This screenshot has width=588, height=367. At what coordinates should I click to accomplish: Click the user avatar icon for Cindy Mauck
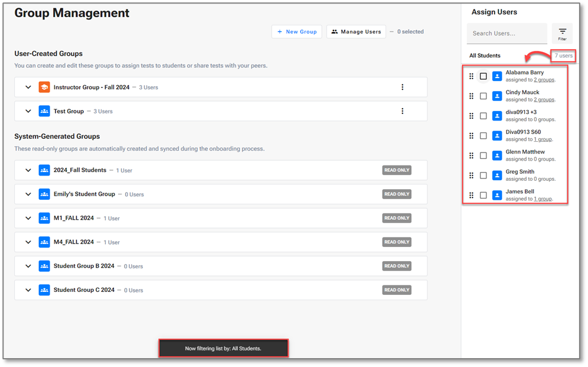[x=497, y=96]
